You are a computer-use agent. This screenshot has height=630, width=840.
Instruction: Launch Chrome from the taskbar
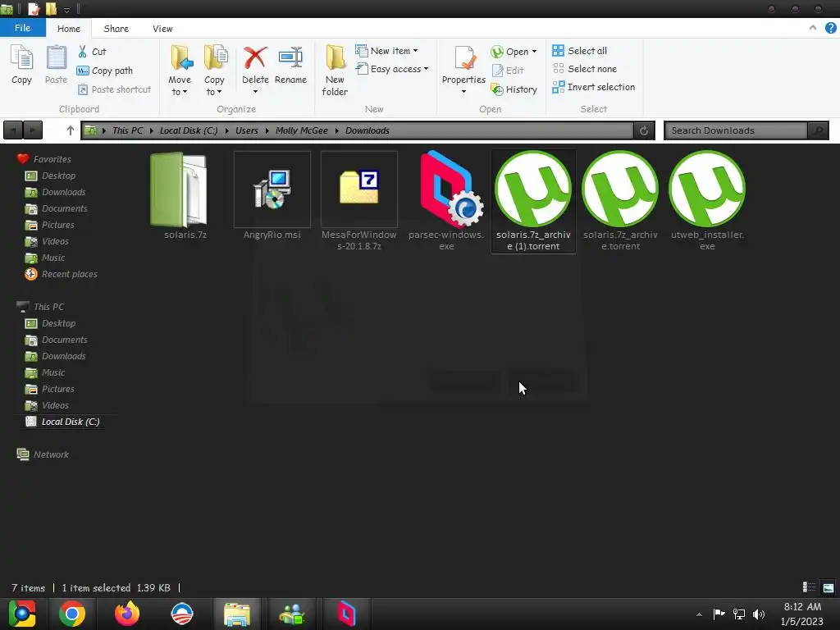[72, 614]
